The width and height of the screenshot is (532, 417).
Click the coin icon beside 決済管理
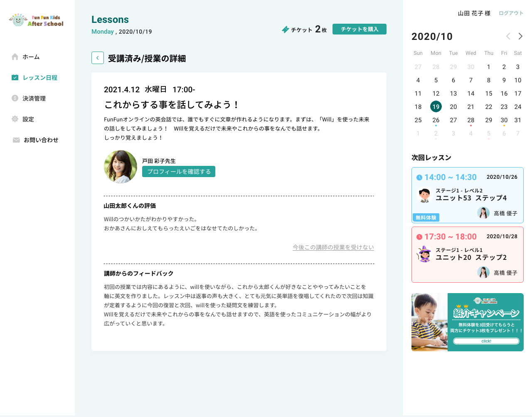click(15, 99)
